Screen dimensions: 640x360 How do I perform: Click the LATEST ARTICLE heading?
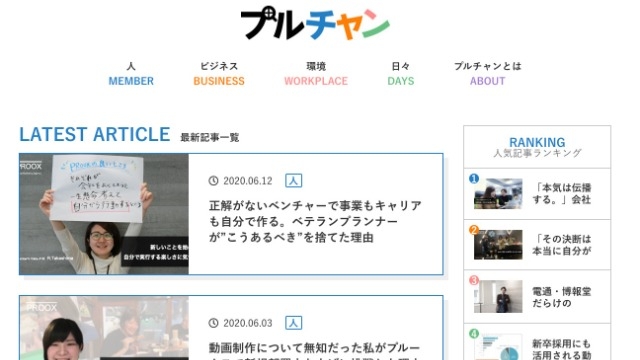[95, 134]
